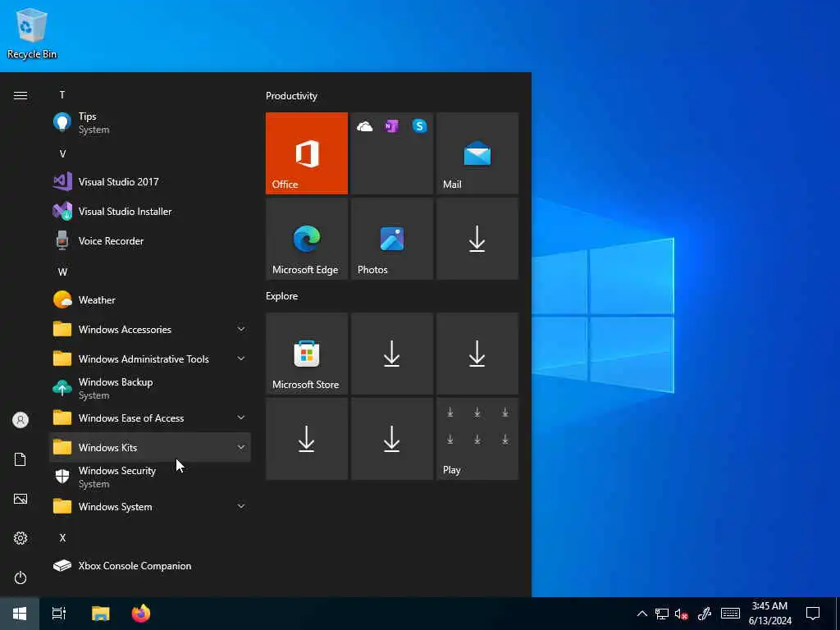
Task: Click the letter X section header
Action: [62, 537]
